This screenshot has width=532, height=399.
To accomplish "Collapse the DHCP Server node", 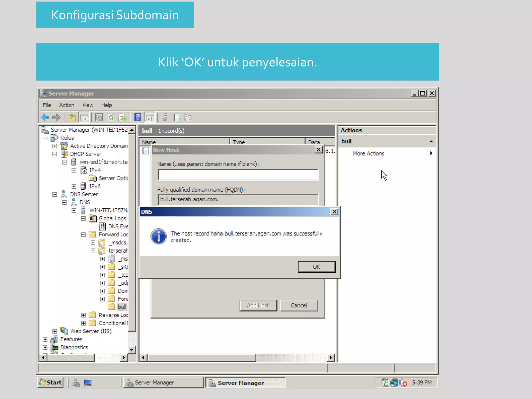I will tap(55, 154).
